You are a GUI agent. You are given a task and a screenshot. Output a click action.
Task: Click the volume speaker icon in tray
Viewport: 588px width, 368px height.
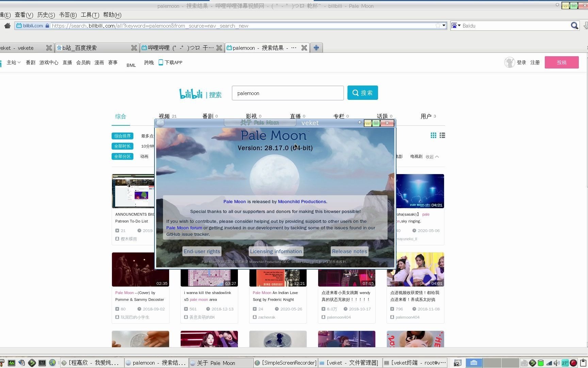pos(557,363)
